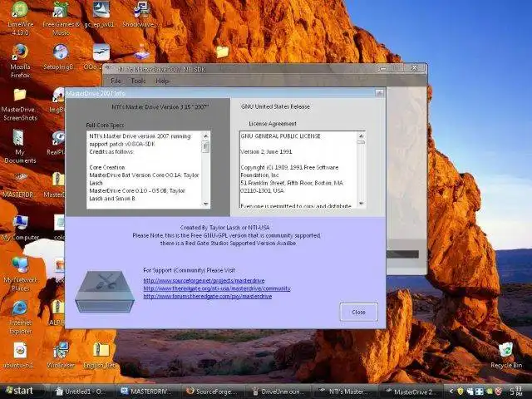Switch to NTI's Master... taskbar item
Screen dimensions: 532x399
tap(343, 392)
